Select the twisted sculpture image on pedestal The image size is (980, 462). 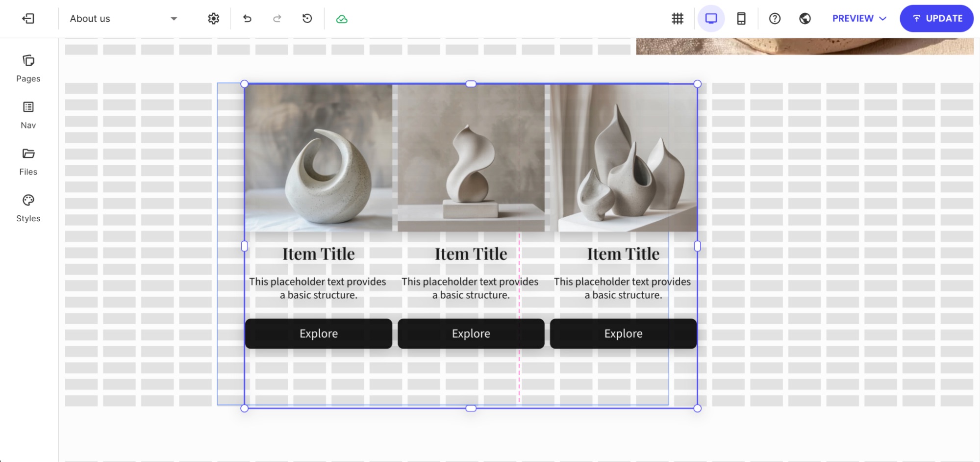click(x=471, y=158)
